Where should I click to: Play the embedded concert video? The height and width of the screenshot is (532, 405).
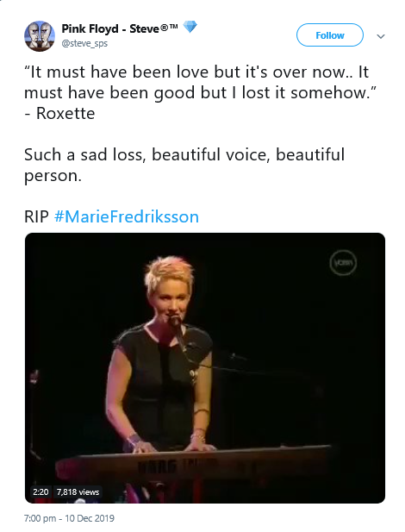click(x=205, y=368)
